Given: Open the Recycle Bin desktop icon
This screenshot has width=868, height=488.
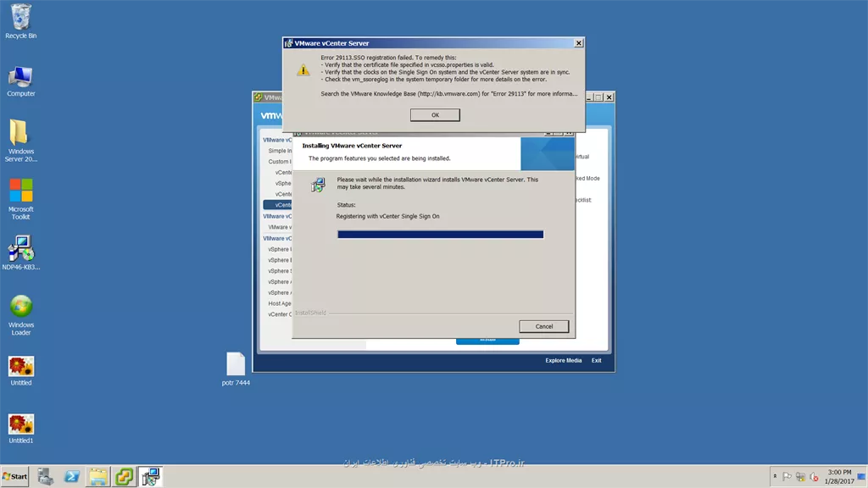Looking at the screenshot, I should click(21, 21).
